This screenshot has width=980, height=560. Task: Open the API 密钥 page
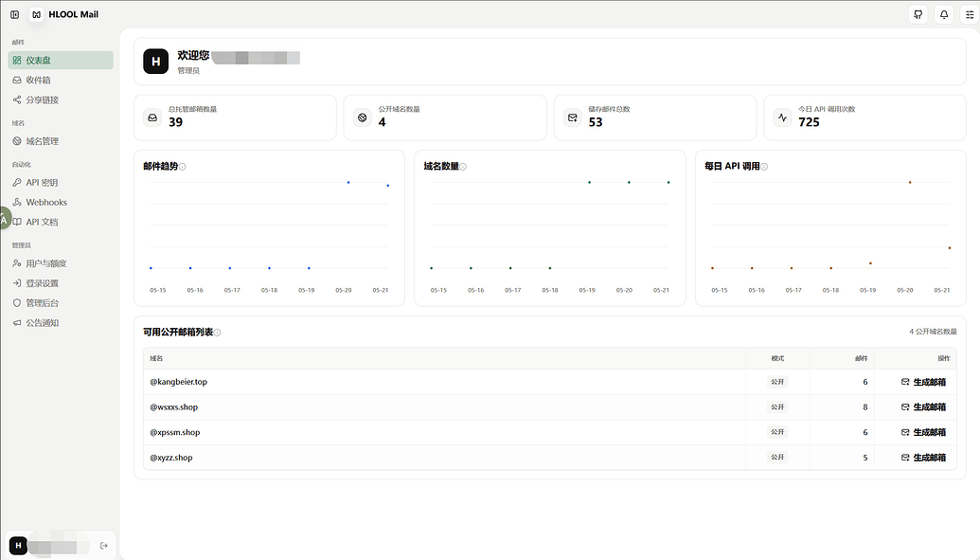[61, 183]
